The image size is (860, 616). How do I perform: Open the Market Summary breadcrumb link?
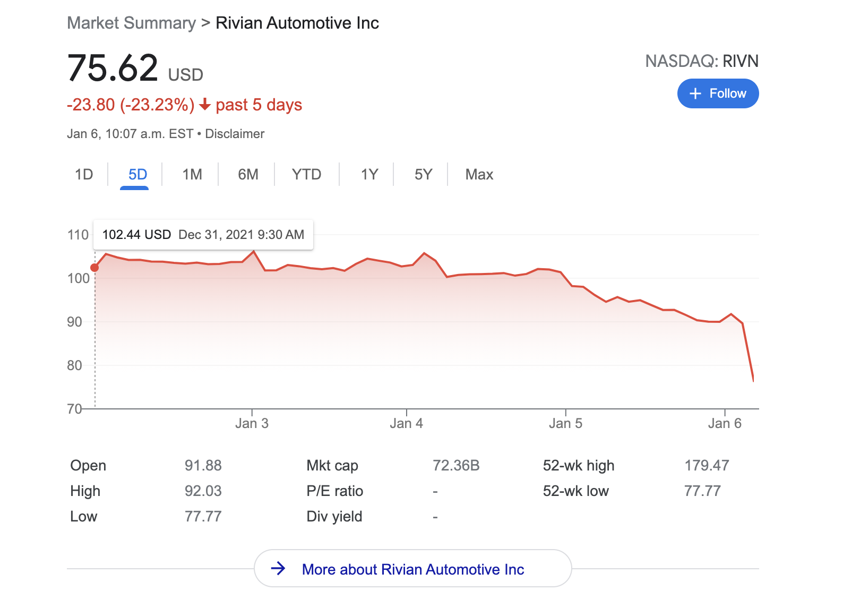click(132, 23)
